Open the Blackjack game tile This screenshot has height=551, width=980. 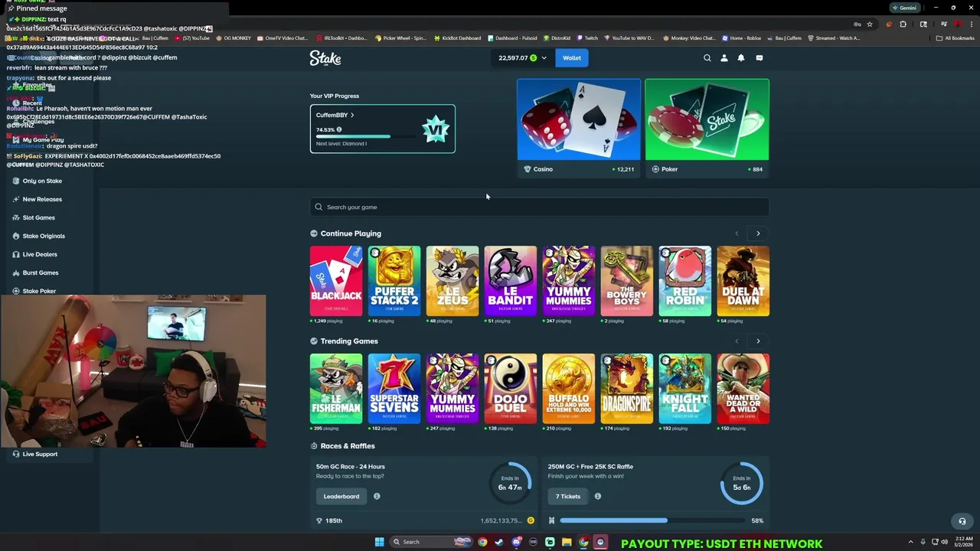click(x=336, y=281)
